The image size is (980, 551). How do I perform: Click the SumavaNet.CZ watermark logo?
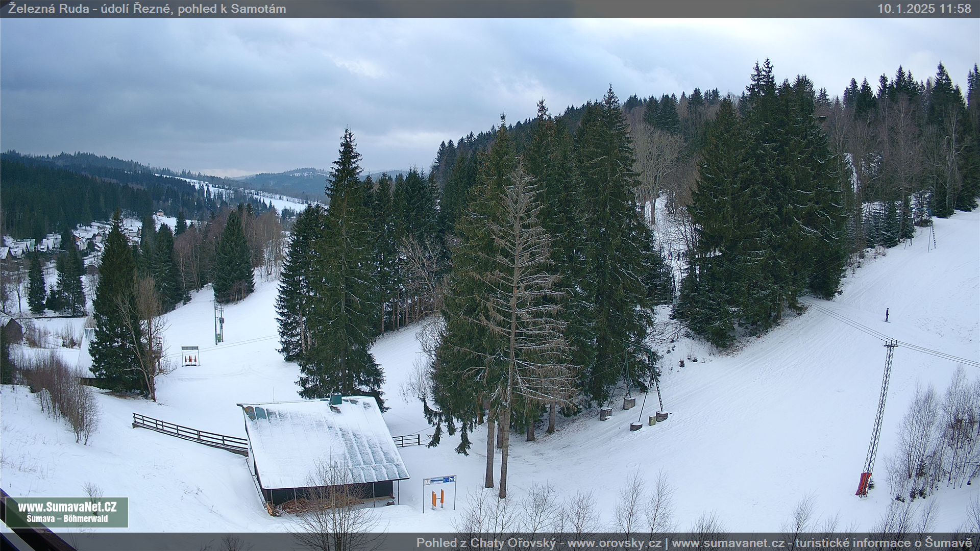coord(67,507)
